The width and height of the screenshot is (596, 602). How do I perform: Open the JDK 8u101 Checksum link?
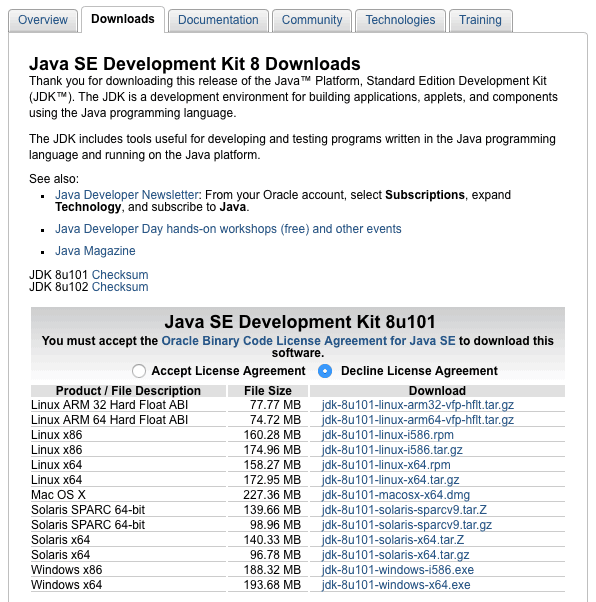120,275
